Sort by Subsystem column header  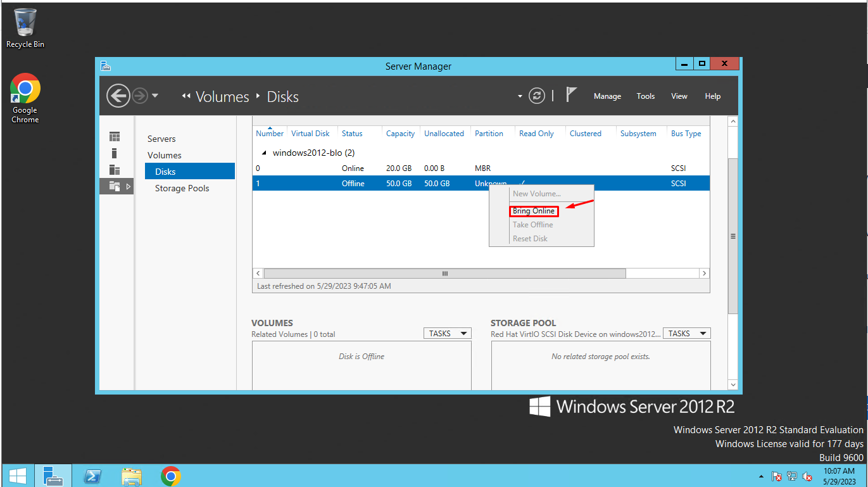pyautogui.click(x=638, y=134)
